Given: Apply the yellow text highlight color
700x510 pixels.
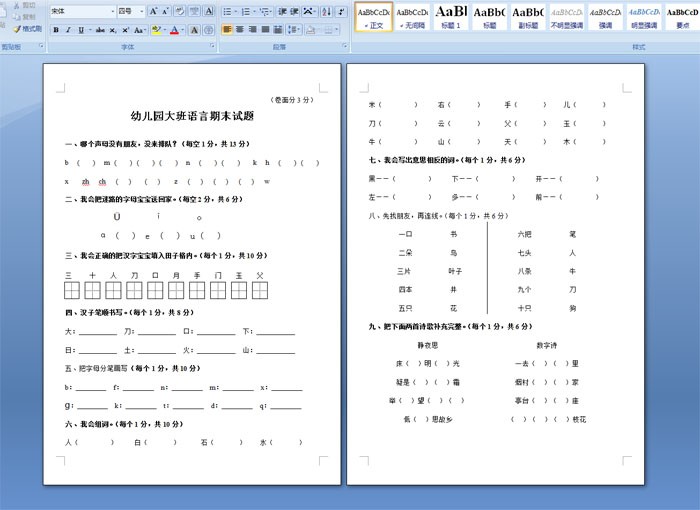Looking at the screenshot, I should (156, 30).
